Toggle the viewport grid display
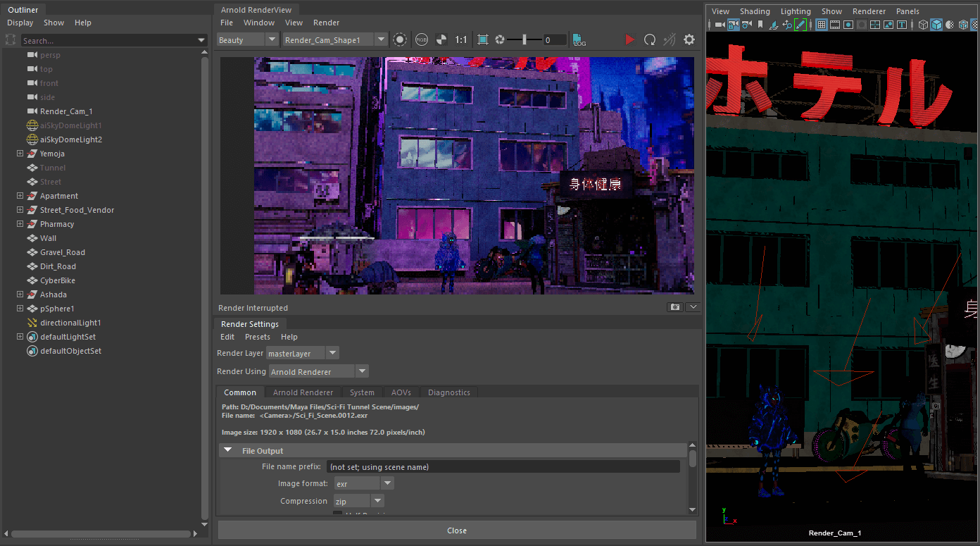This screenshot has width=980, height=546. pos(821,25)
